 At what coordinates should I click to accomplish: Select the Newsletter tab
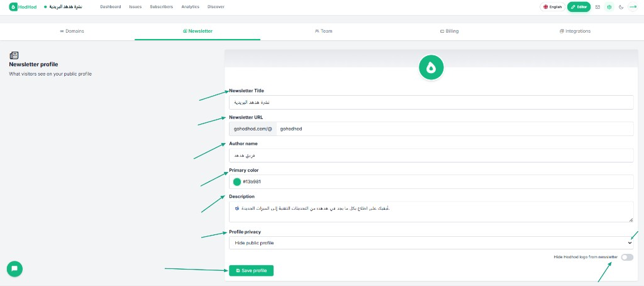point(197,31)
